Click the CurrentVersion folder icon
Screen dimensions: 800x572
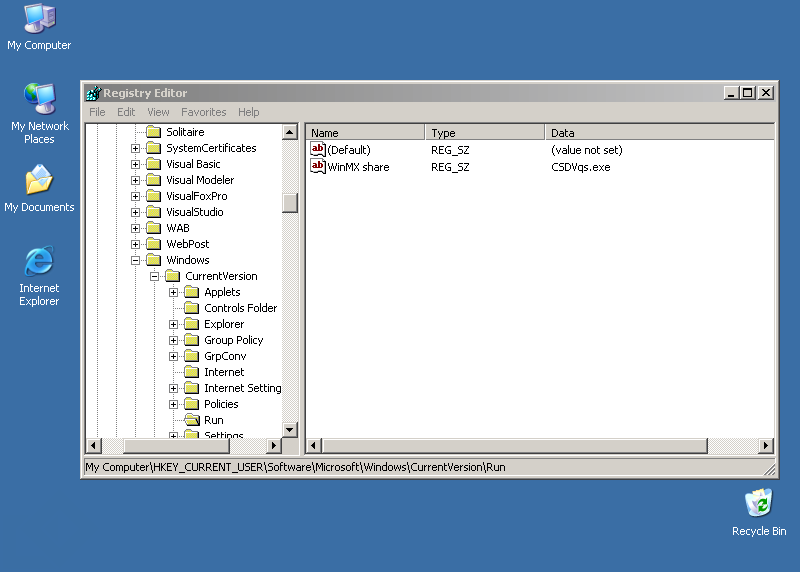pyautogui.click(x=172, y=276)
